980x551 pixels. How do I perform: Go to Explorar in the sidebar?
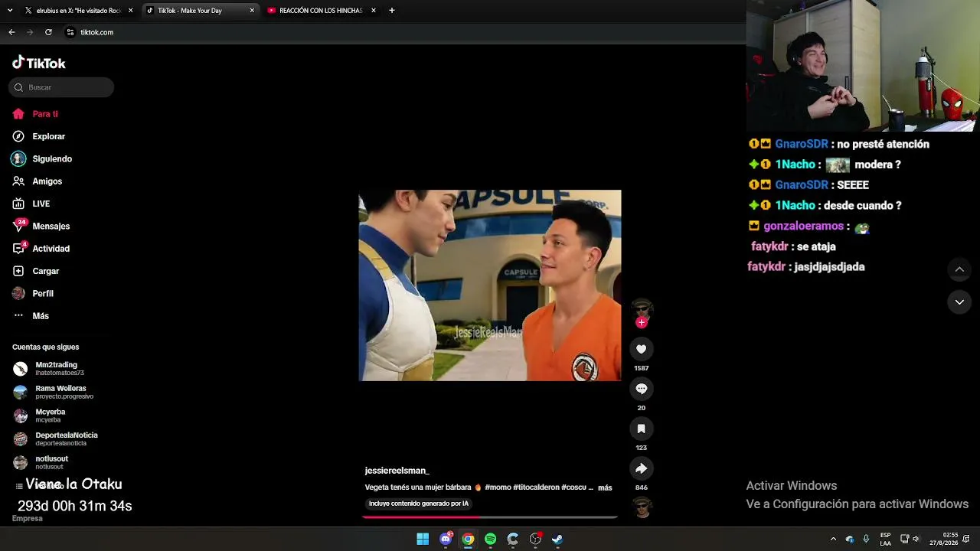pos(38,136)
